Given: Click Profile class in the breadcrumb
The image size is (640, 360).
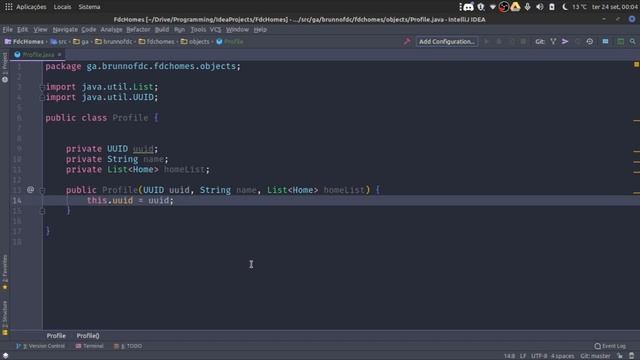Looking at the screenshot, I should (x=230, y=42).
